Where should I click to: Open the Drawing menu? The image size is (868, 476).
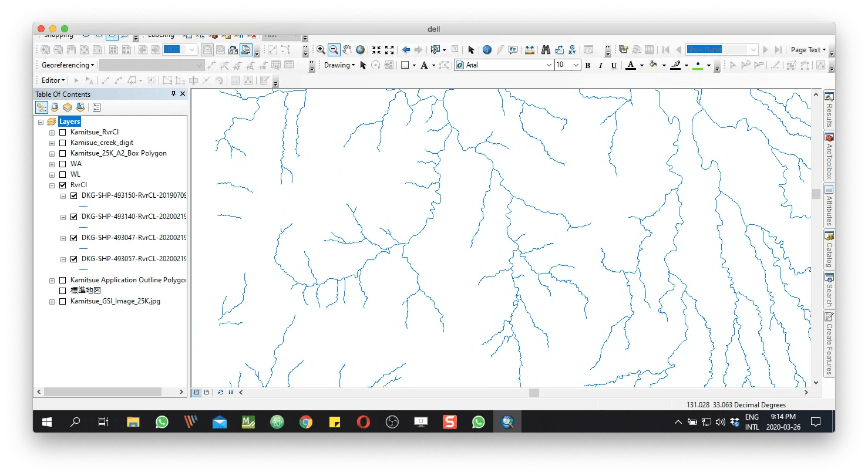[x=339, y=65]
